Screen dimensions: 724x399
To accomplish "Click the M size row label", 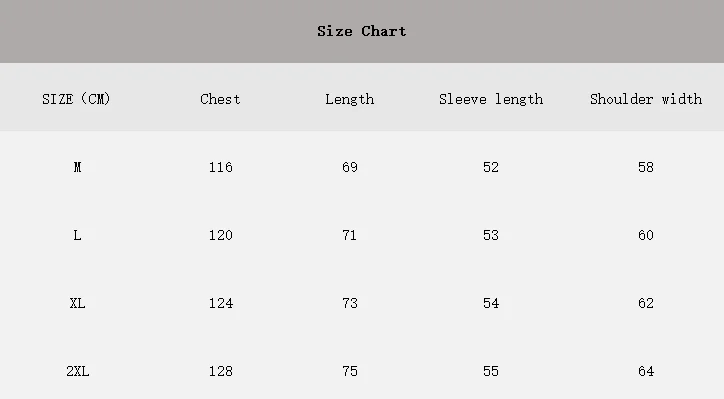I will click(x=77, y=167).
